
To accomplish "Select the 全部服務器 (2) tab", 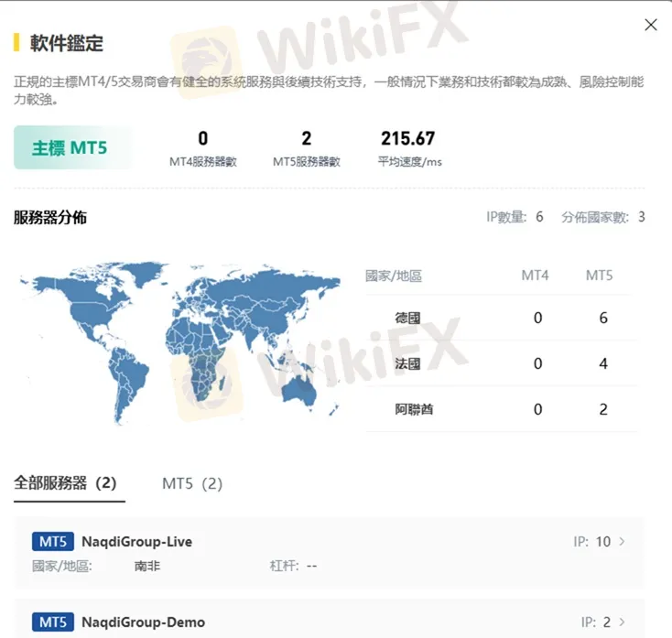I will pyautogui.click(x=65, y=483).
